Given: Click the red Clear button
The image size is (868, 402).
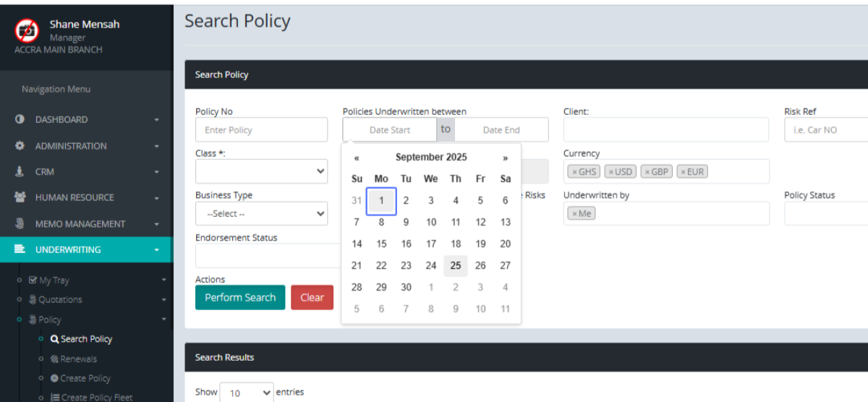Looking at the screenshot, I should coord(312,297).
